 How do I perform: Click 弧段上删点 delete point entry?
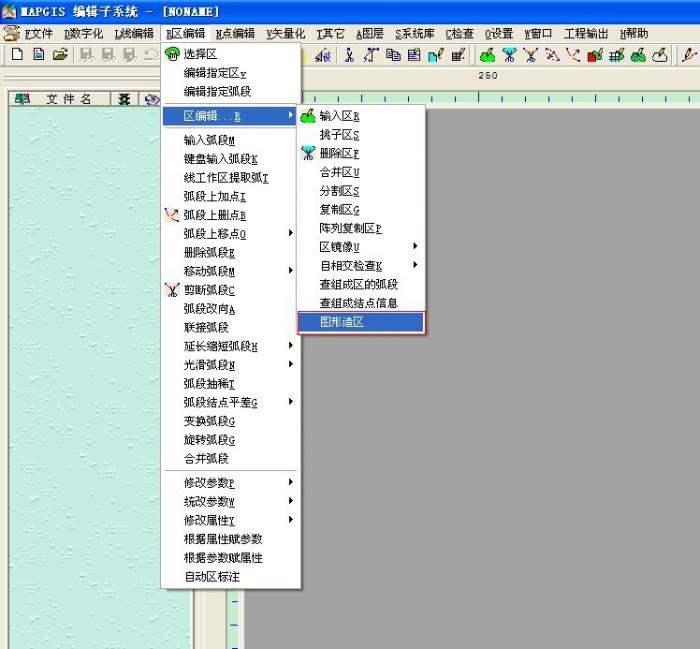click(214, 215)
